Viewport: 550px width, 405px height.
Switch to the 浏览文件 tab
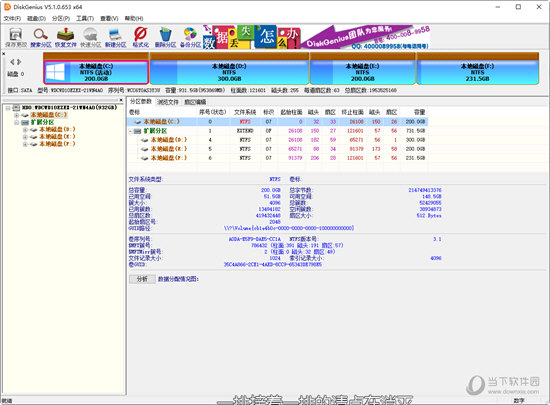(x=168, y=102)
